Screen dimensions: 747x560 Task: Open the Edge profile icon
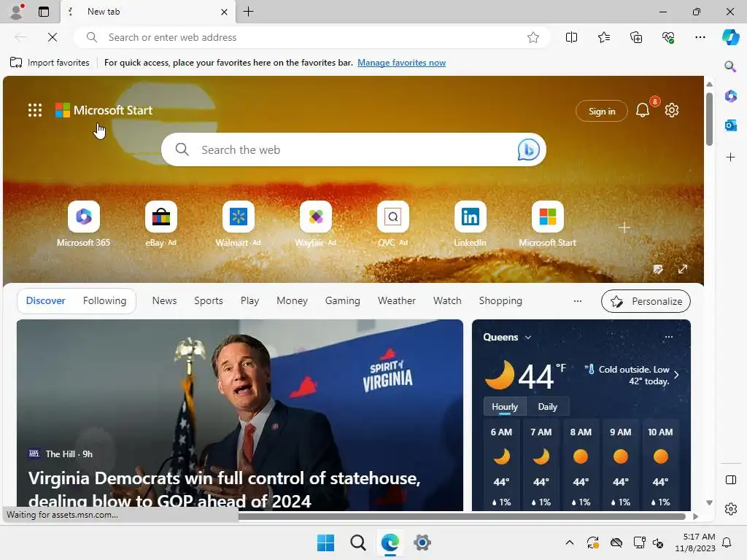[17, 12]
